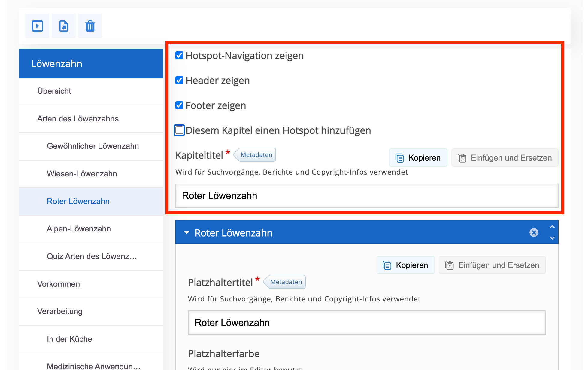588x370 pixels.
Task: Select the Roter Löwenzahn chapter in the sidebar
Action: coord(91,201)
